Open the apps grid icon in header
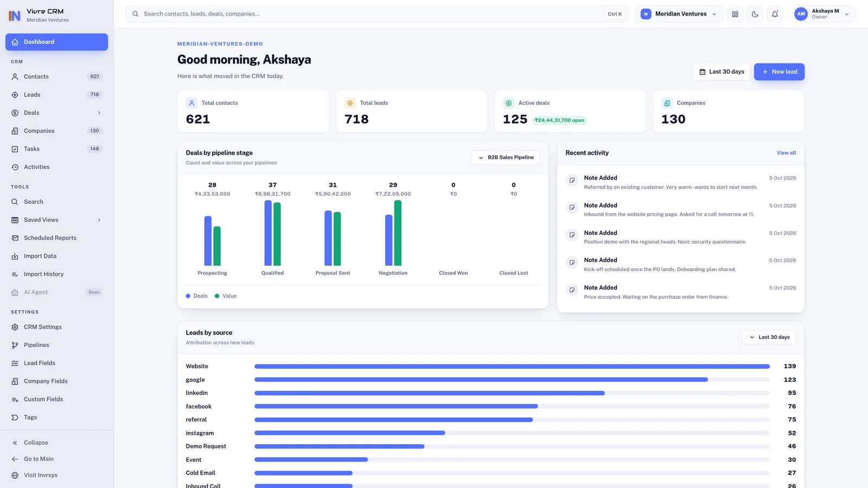The width and height of the screenshot is (868, 488). click(x=735, y=14)
